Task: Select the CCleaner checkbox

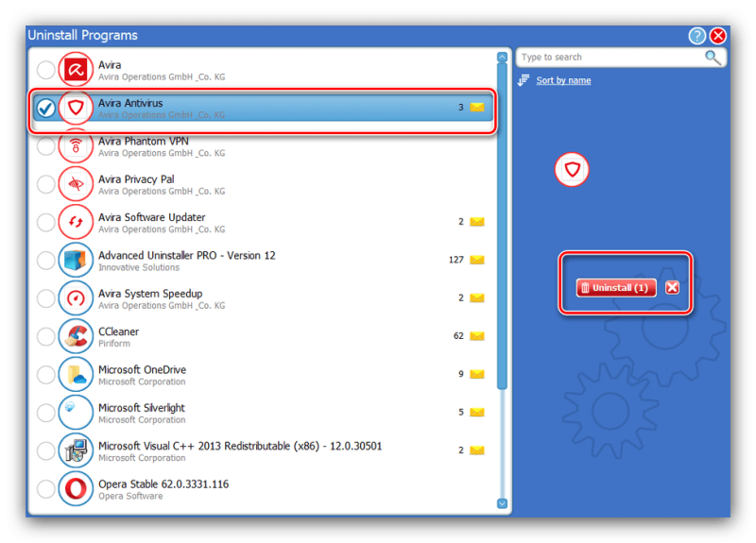Action: pyautogui.click(x=45, y=336)
